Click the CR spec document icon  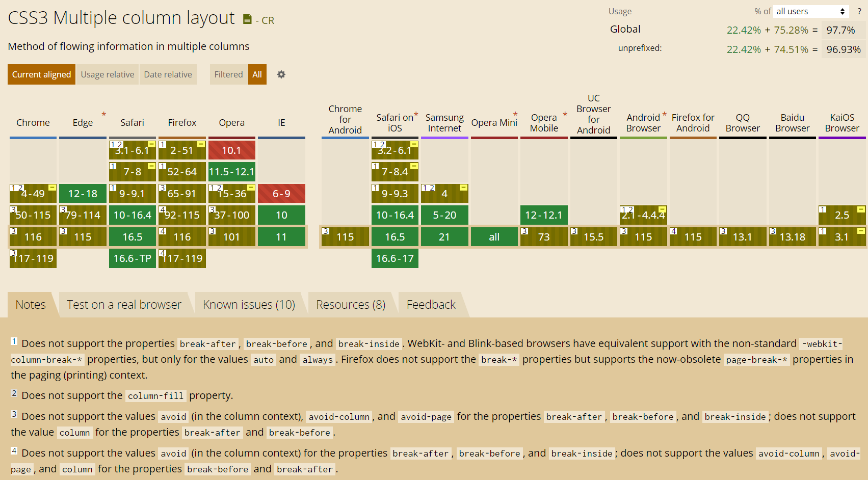point(247,19)
